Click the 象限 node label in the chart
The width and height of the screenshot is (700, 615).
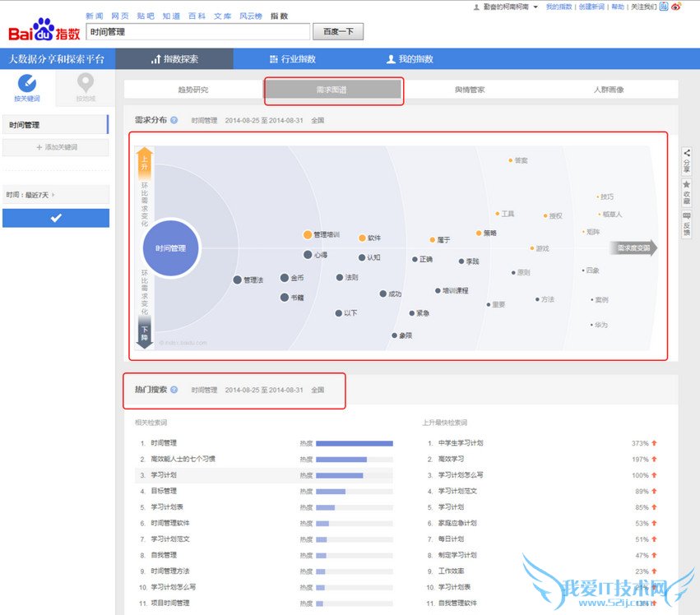(406, 335)
